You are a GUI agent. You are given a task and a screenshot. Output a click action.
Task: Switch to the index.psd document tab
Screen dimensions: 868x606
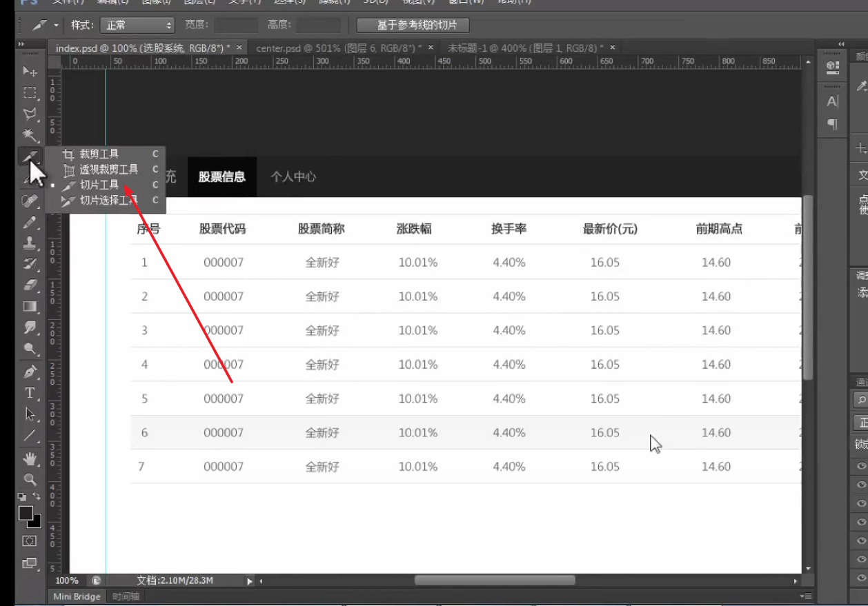coord(143,48)
